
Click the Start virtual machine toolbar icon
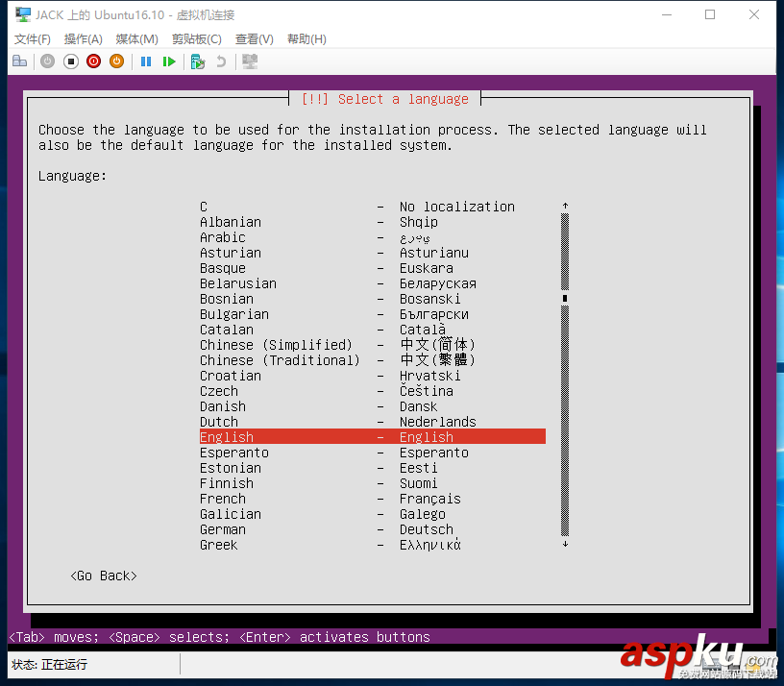(x=47, y=61)
